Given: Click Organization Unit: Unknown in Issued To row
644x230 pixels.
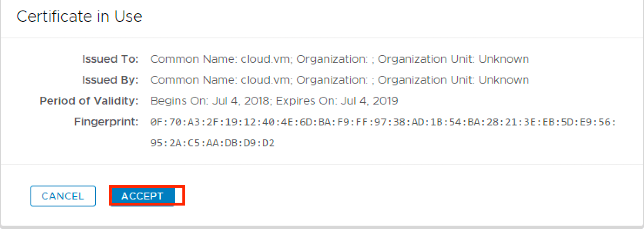Looking at the screenshot, I should point(453,59).
